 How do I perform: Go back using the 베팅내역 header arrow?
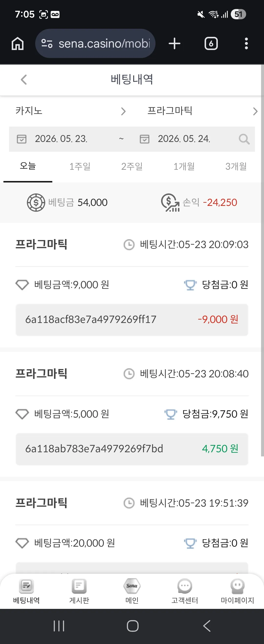click(x=24, y=80)
